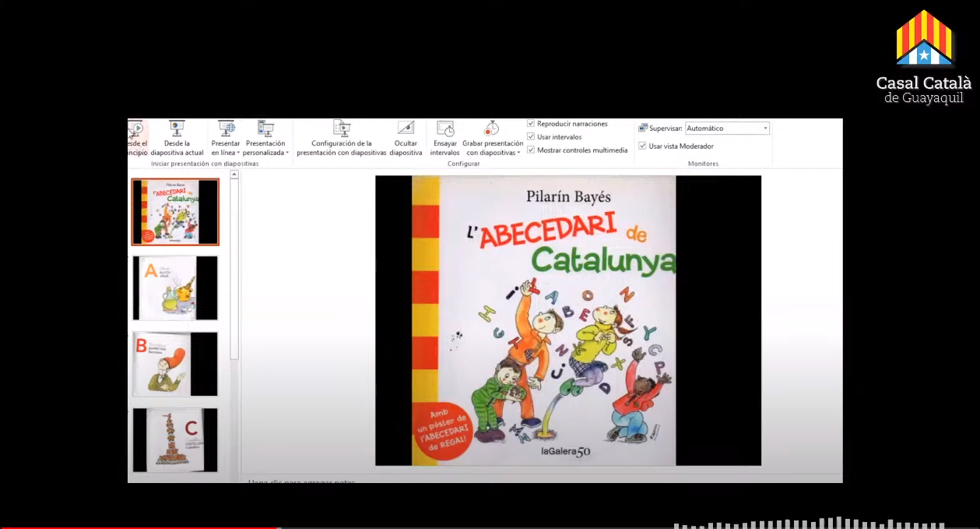Open Presentar en línea option

point(226,138)
